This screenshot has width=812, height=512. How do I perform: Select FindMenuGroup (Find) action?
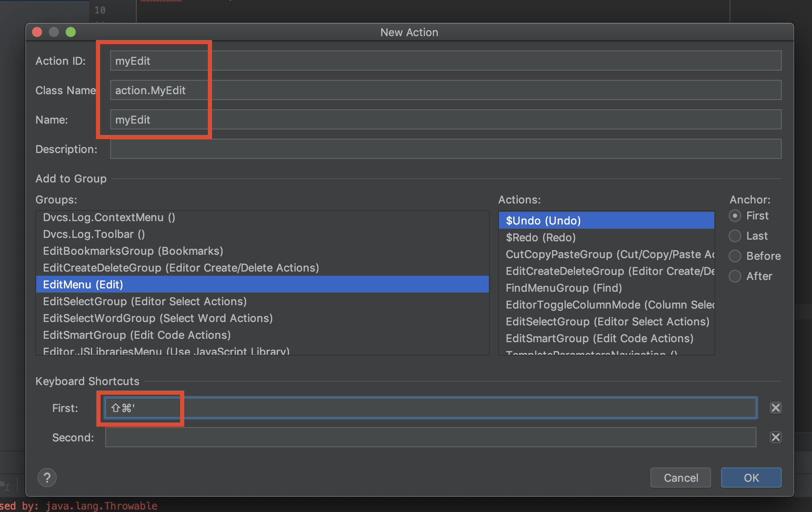[564, 288]
